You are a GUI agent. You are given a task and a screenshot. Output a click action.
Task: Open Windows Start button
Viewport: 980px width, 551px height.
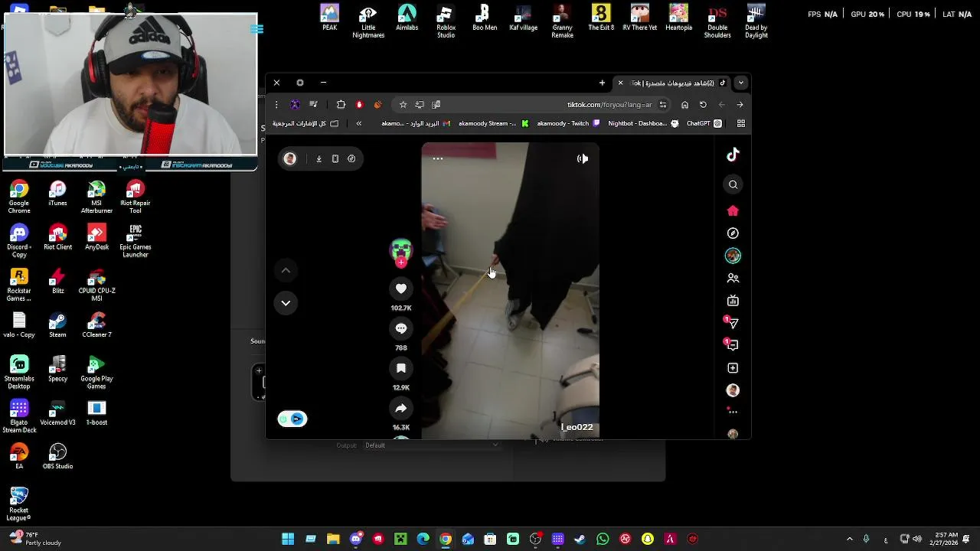click(x=288, y=540)
